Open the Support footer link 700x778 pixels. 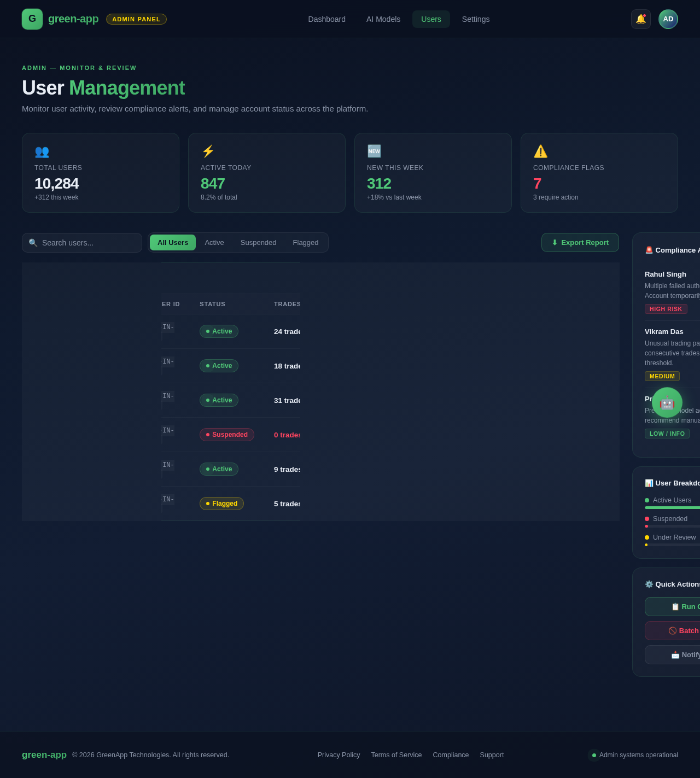click(x=492, y=755)
